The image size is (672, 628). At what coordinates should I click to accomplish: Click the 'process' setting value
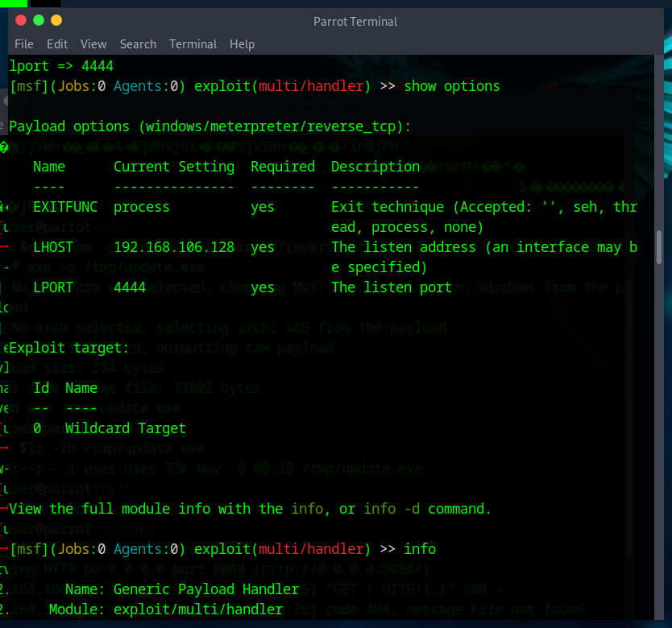142,207
